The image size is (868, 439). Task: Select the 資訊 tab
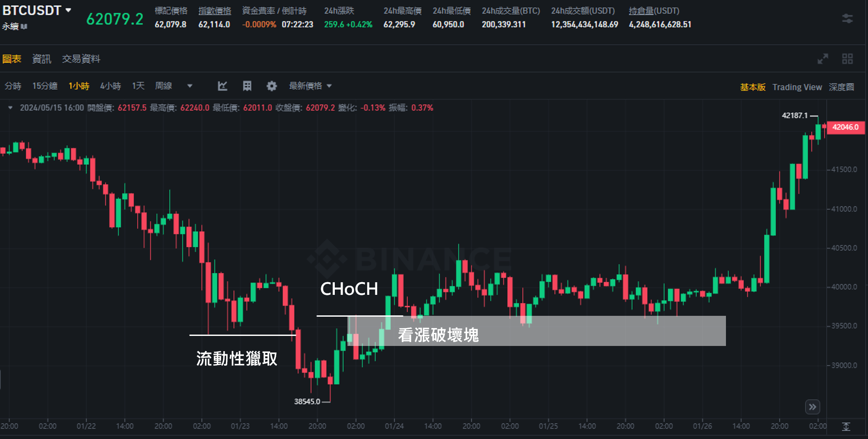(x=42, y=59)
